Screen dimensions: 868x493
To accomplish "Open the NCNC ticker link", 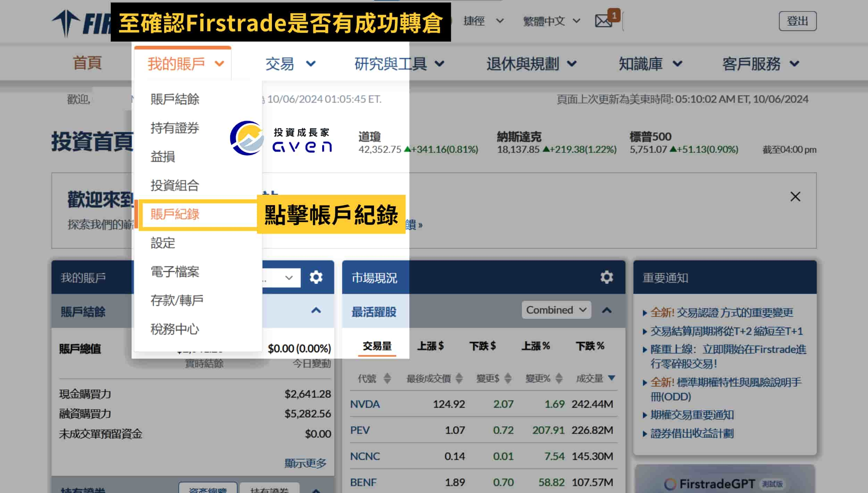I will pyautogui.click(x=365, y=456).
